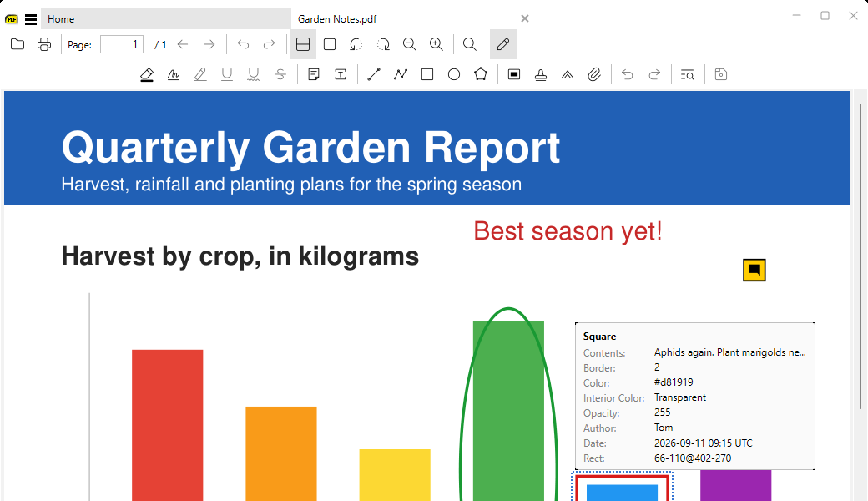Redo the last annotation edit
The width and height of the screenshot is (868, 501).
[x=654, y=75]
